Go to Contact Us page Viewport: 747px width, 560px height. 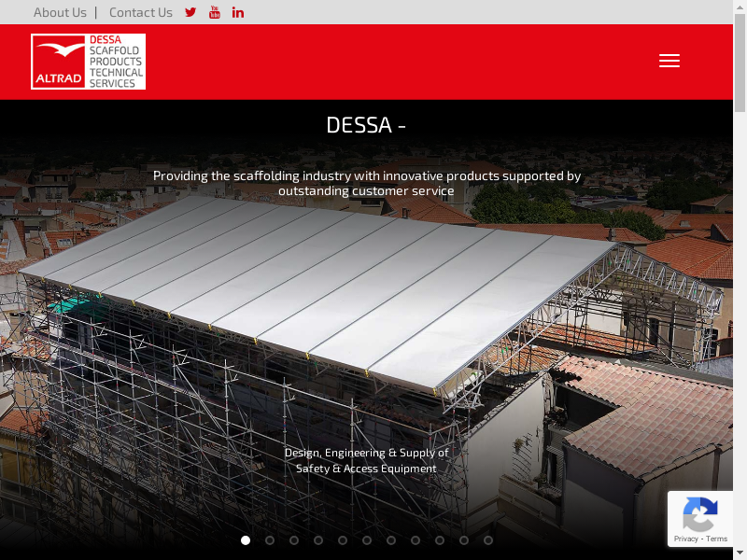pyautogui.click(x=141, y=12)
